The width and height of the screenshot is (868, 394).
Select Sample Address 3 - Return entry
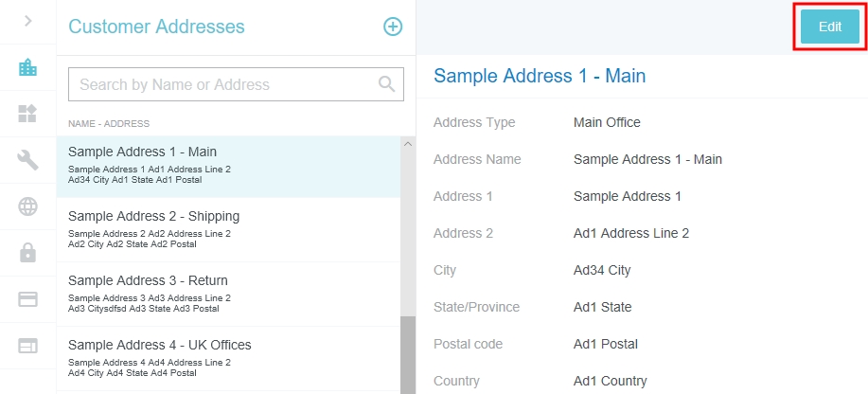point(227,294)
